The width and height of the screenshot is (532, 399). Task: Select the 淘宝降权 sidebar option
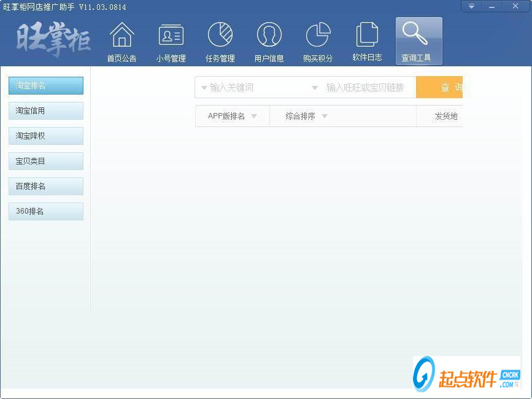click(x=45, y=136)
